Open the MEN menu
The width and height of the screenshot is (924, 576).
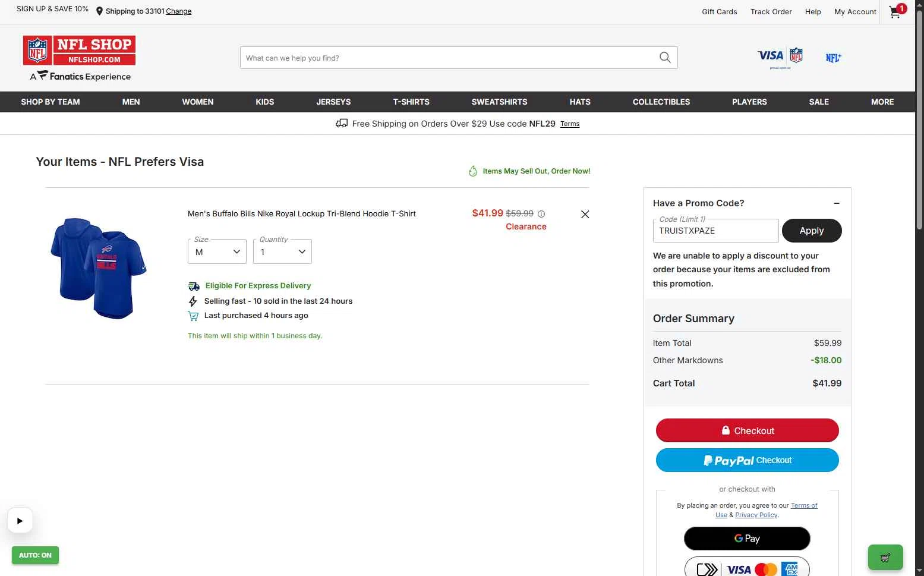tap(131, 102)
